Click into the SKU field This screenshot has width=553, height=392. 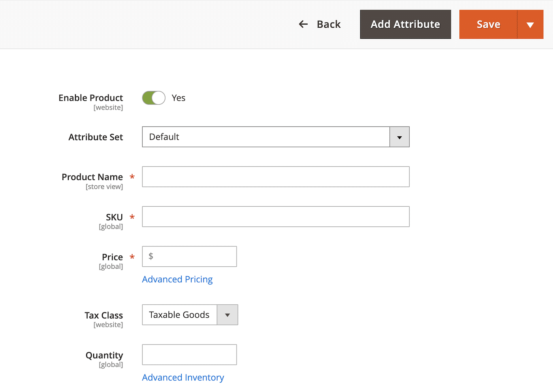(275, 217)
